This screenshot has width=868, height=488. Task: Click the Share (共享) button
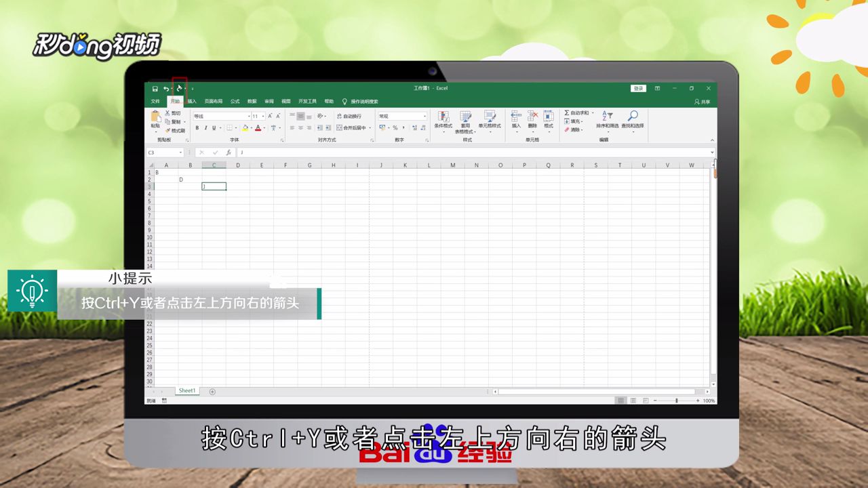(702, 102)
